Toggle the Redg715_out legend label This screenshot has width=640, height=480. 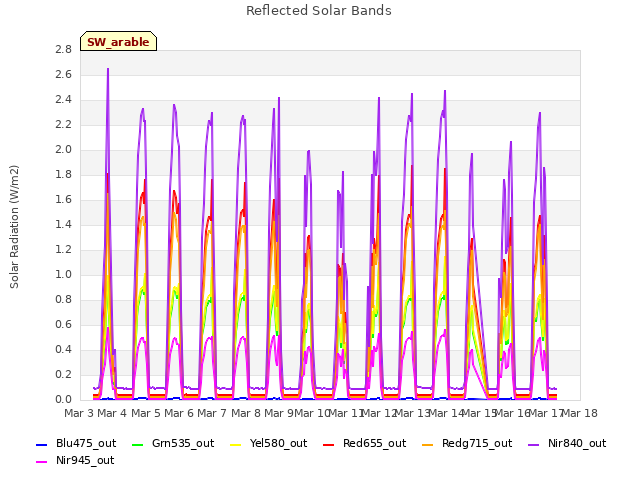tap(477, 444)
